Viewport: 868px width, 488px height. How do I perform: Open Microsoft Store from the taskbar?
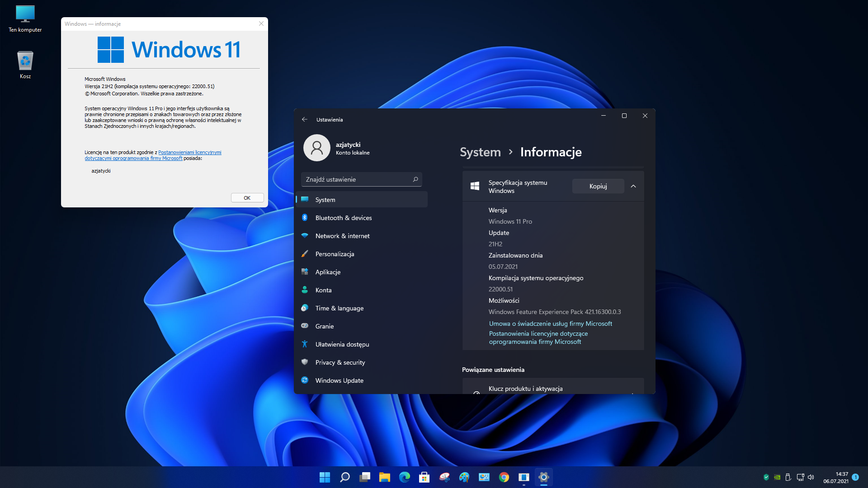425,477
